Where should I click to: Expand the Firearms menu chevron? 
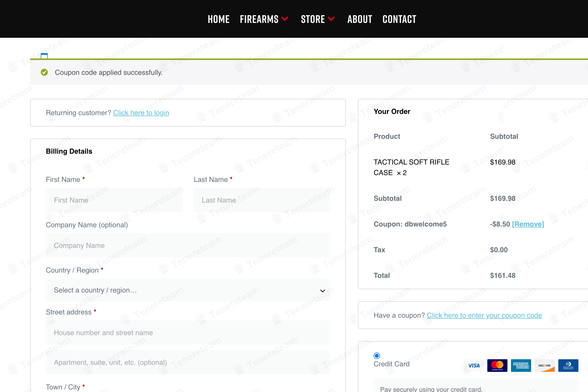click(x=285, y=19)
